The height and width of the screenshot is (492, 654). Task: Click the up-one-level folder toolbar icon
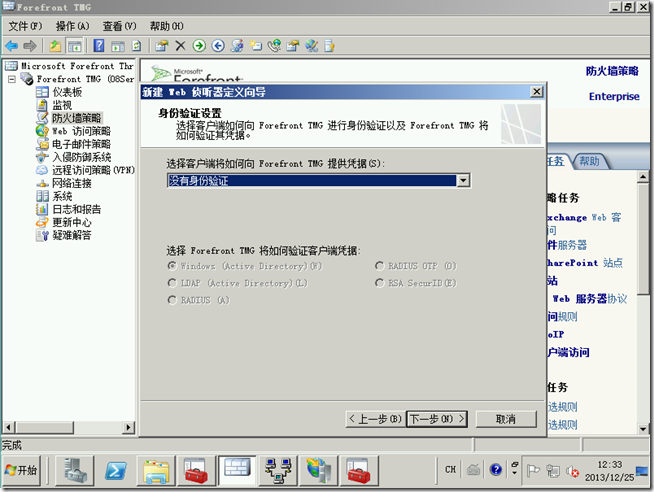point(55,46)
